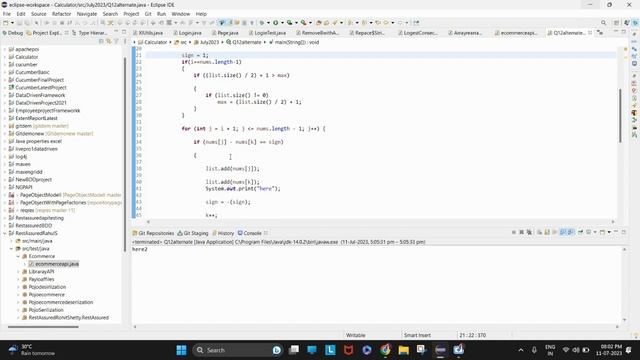Click the Run with Coverage icon
This screenshot has width=640, height=360.
pos(289,23)
